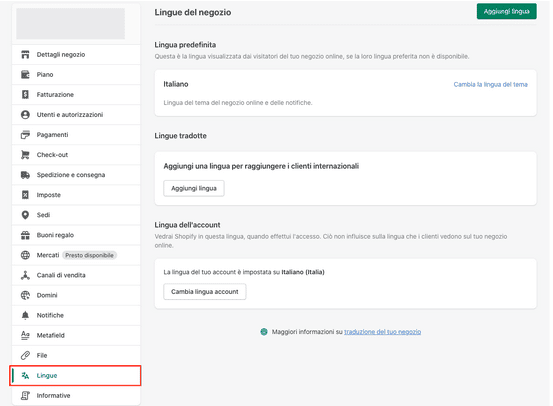Click the delivery truck icon for Spedizione e consegna

click(x=25, y=175)
